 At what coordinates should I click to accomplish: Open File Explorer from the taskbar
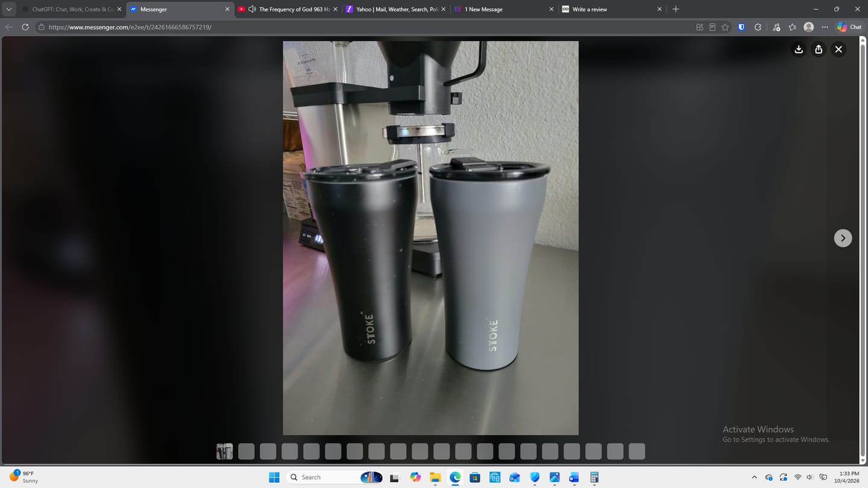435,477
